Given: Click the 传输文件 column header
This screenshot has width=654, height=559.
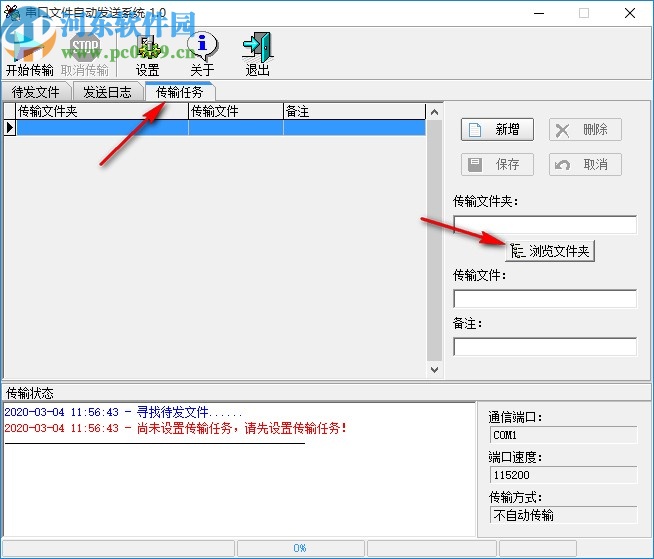Looking at the screenshot, I should point(236,111).
